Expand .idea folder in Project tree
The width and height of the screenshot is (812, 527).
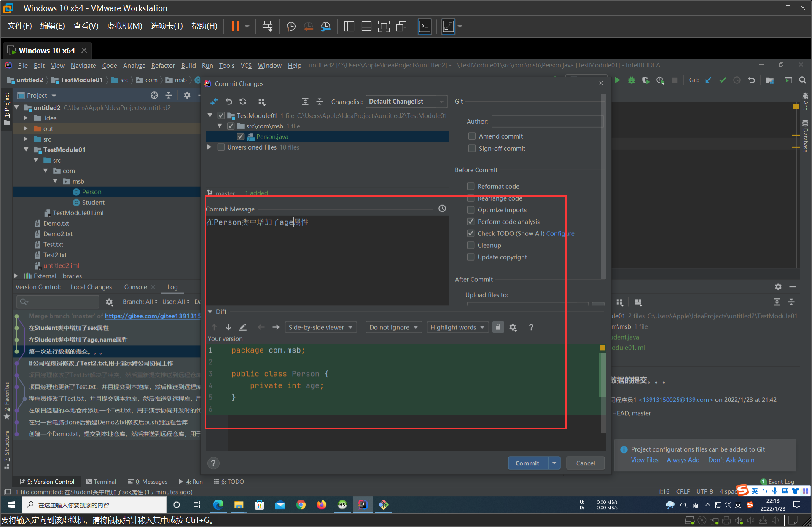pyautogui.click(x=26, y=118)
